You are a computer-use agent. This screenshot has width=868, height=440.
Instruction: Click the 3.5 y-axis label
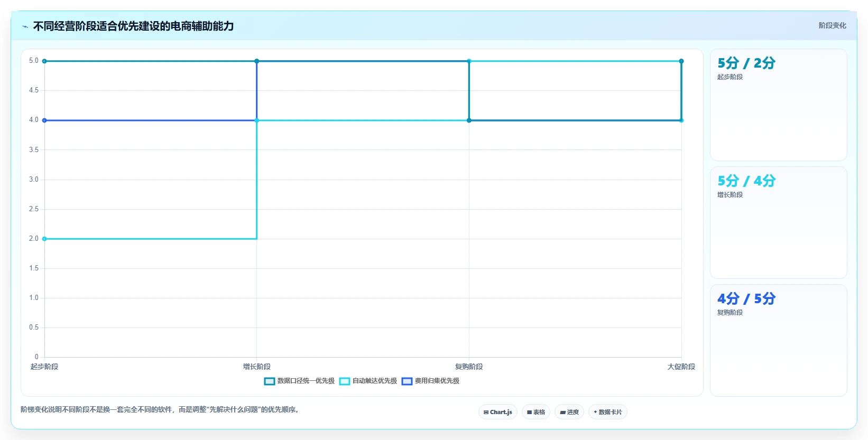34,150
